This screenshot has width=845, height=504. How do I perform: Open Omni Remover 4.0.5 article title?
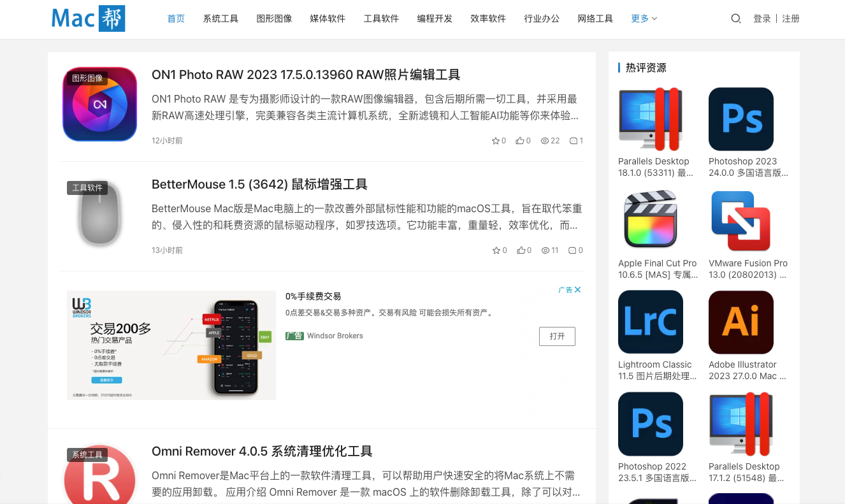pos(262,451)
